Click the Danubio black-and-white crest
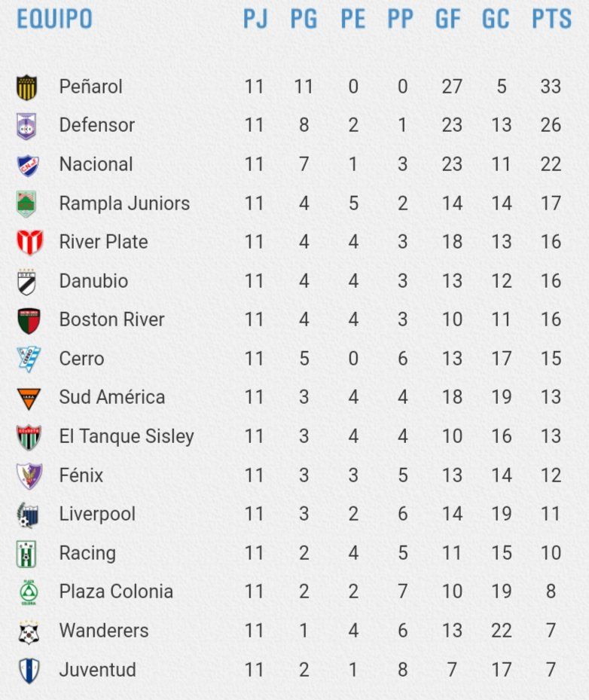This screenshot has width=589, height=700. [26, 283]
